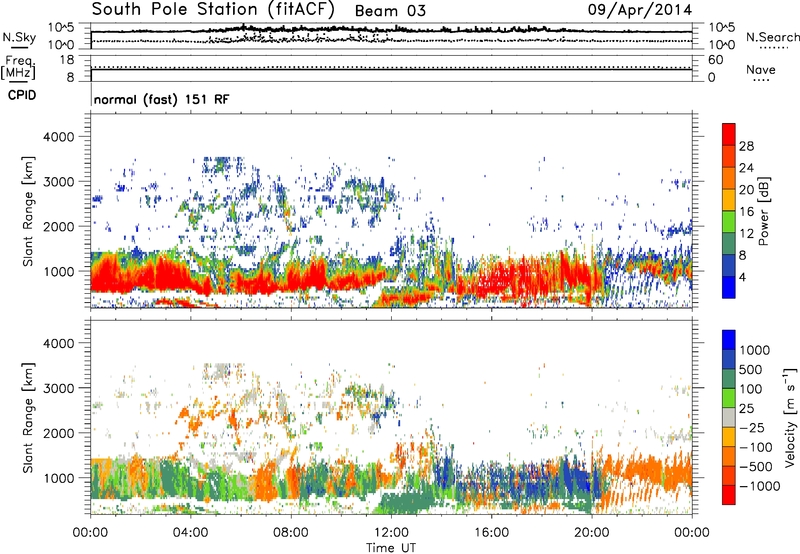Viewport: 800px width, 554px height.
Task: Click the '12:00' time tick label
Action: click(x=391, y=533)
